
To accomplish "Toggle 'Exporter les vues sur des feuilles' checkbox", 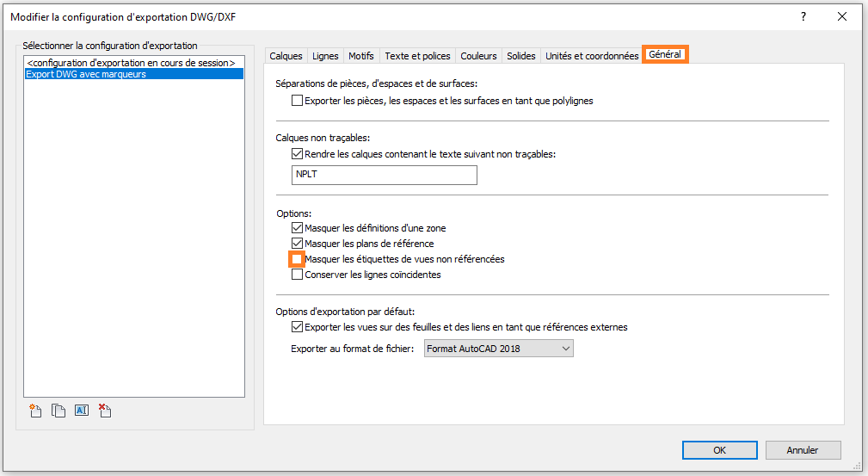I will tap(298, 327).
